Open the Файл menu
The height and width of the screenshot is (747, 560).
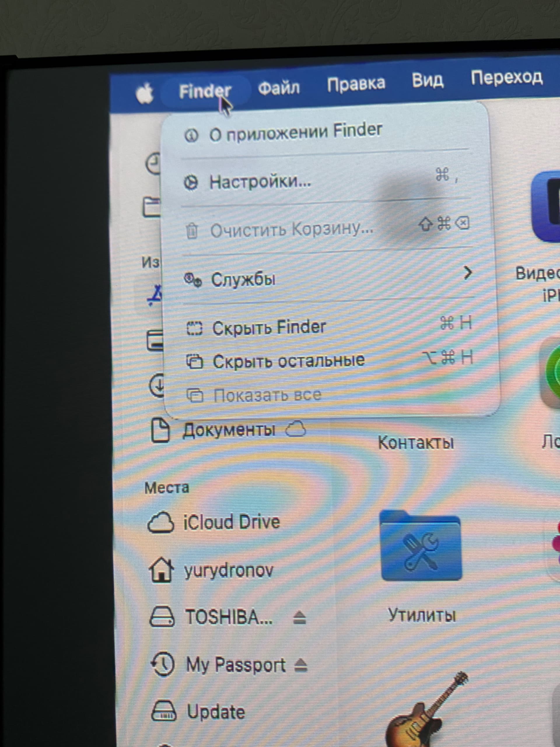point(279,86)
